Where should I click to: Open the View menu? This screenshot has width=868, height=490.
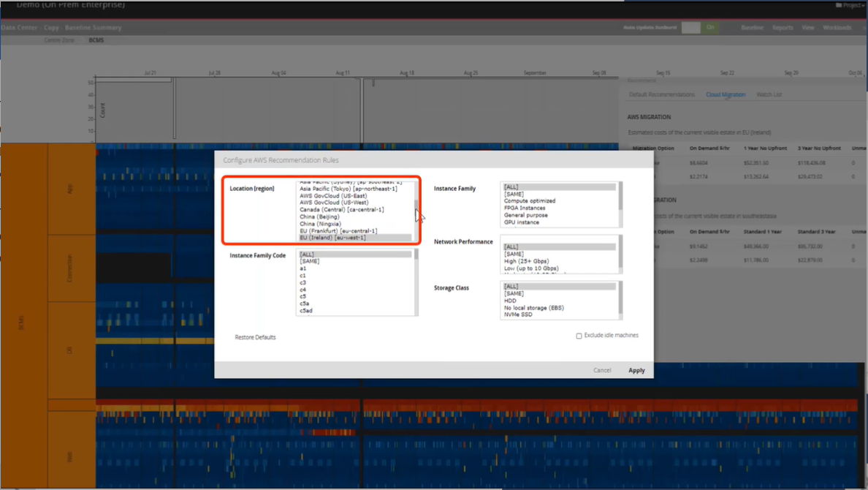pyautogui.click(x=807, y=28)
